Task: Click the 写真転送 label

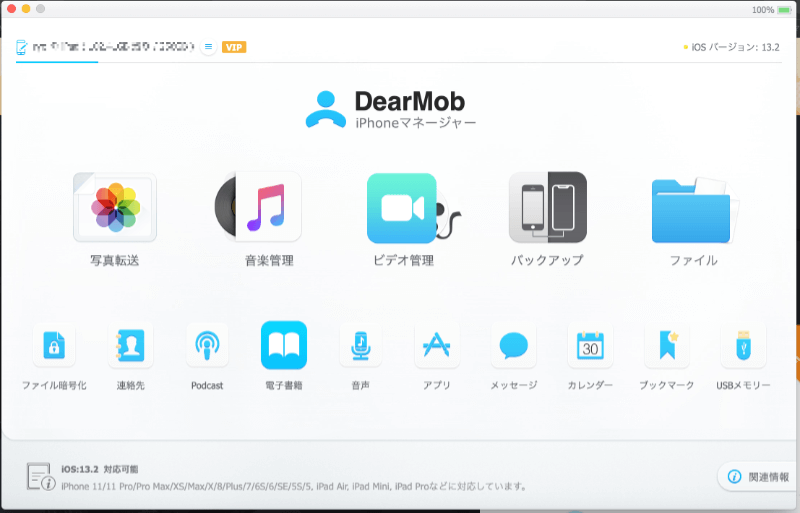Action: tap(115, 260)
